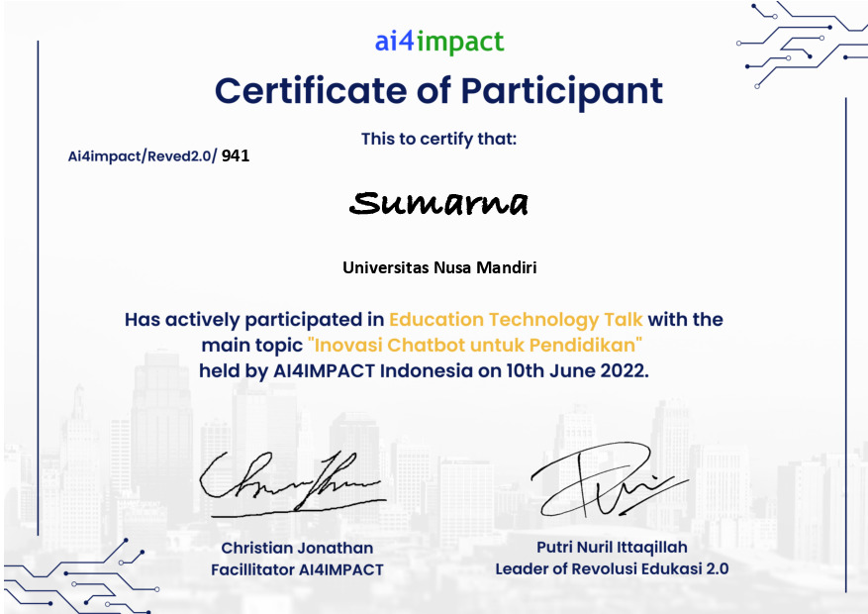The image size is (868, 614).
Task: Select the text "Universitas Nusa Mandiri"
Action: tap(439, 268)
